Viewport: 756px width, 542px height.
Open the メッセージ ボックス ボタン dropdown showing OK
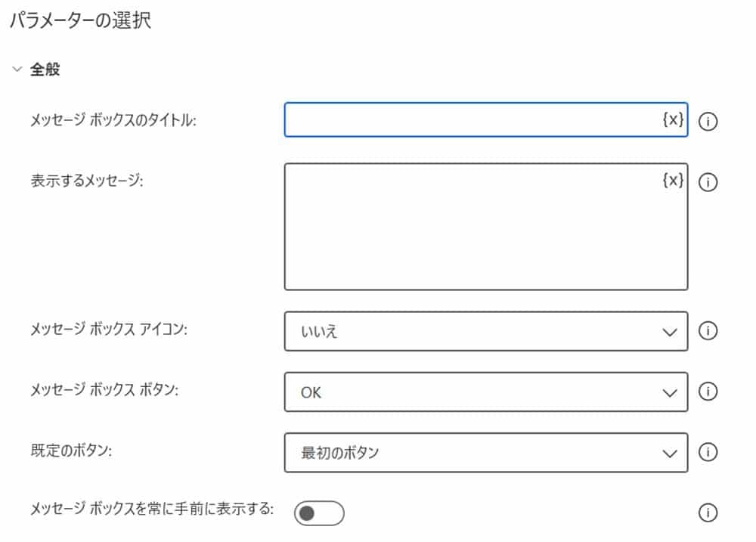pos(484,392)
